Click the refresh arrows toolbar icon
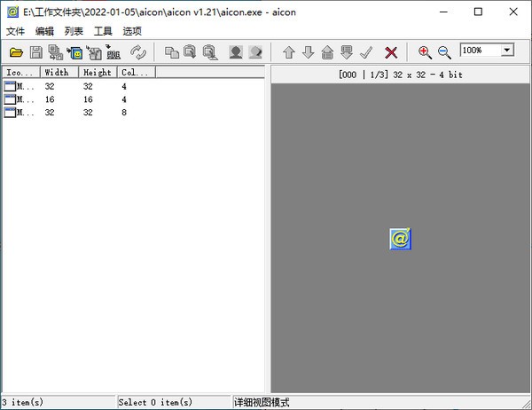Screen dimensions: 532x410 (x=138, y=52)
